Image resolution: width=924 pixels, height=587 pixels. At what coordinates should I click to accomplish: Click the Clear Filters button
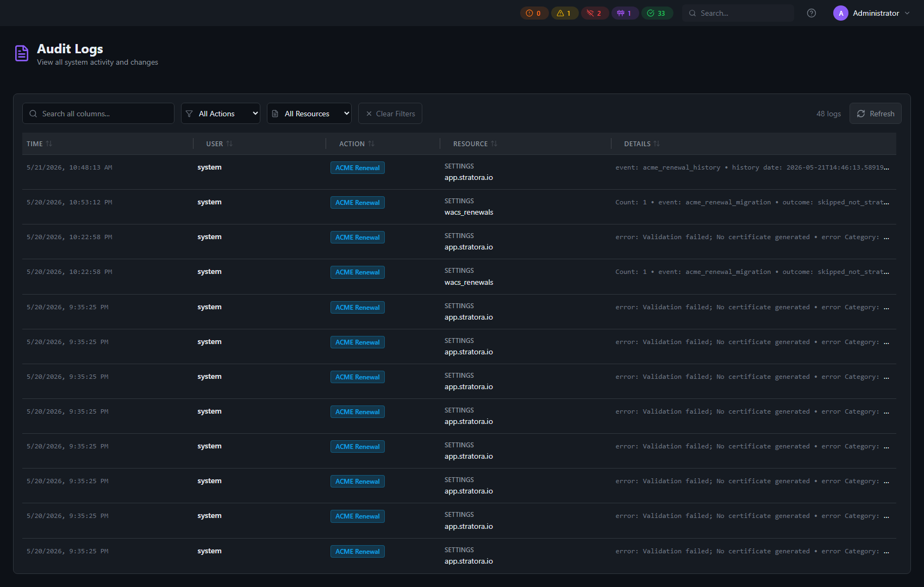tap(390, 114)
